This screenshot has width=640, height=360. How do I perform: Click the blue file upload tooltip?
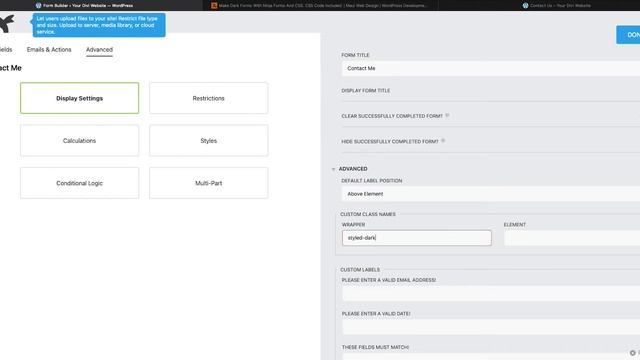tap(99, 25)
